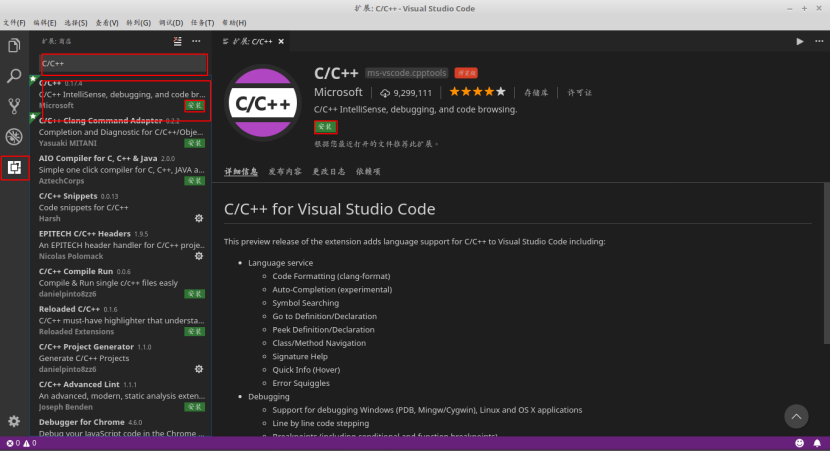Select AIO Compiler for C, C++ & Java row
Viewport: 830px width, 452px height.
point(122,169)
